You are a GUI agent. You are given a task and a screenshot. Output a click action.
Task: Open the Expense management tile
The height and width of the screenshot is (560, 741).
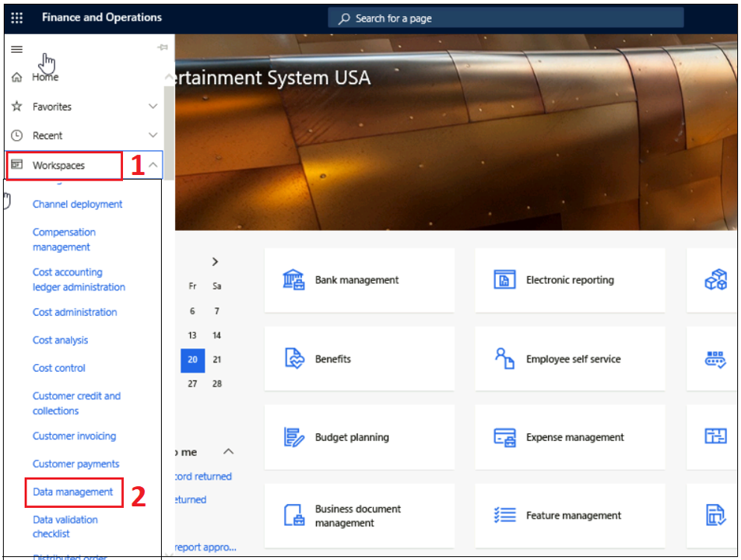point(570,437)
